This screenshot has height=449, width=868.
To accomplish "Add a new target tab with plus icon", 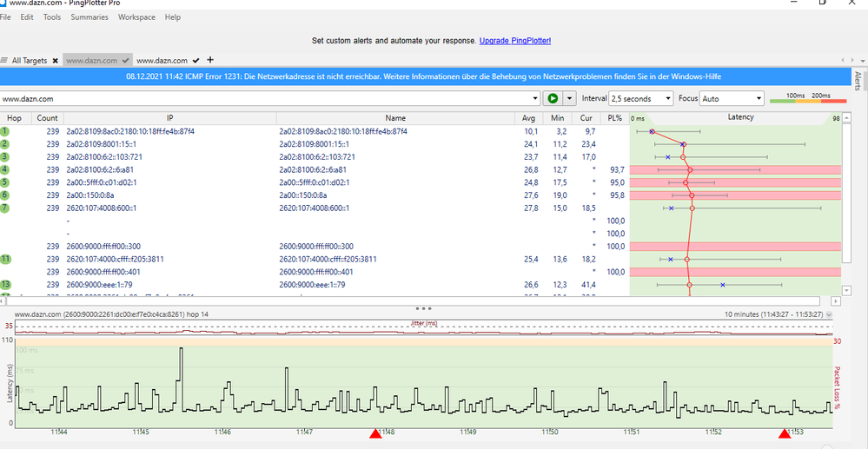I will coord(209,60).
